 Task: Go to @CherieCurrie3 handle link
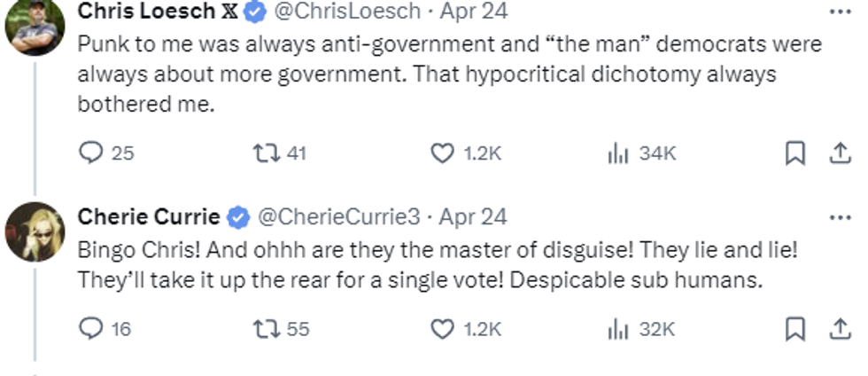click(338, 216)
